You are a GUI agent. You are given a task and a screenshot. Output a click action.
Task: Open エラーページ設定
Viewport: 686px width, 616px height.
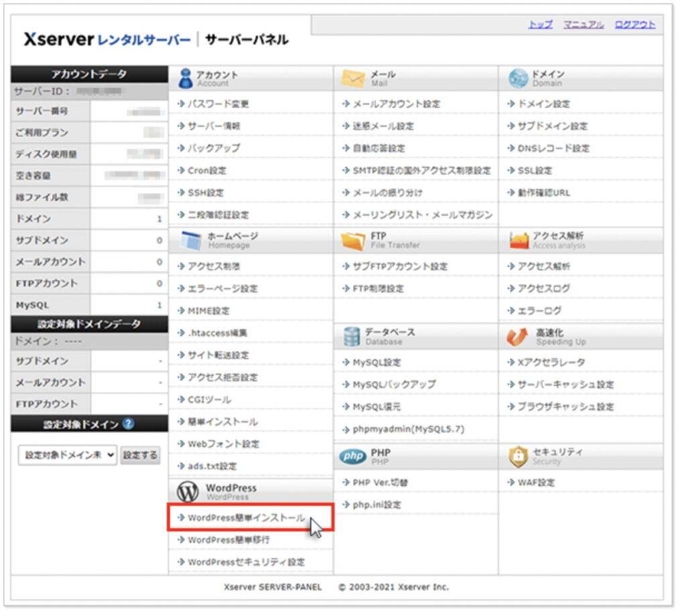point(222,288)
